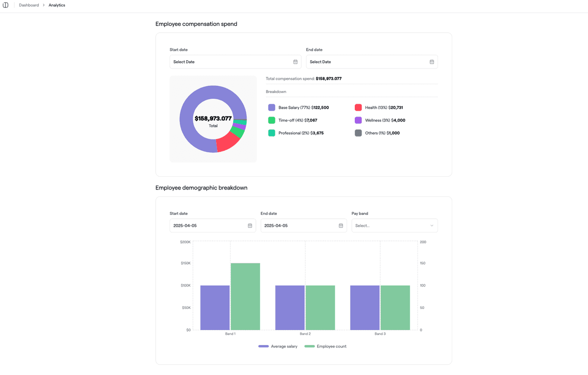Click the chevron on the Pay band selector
The image size is (588, 375).
[431, 225]
